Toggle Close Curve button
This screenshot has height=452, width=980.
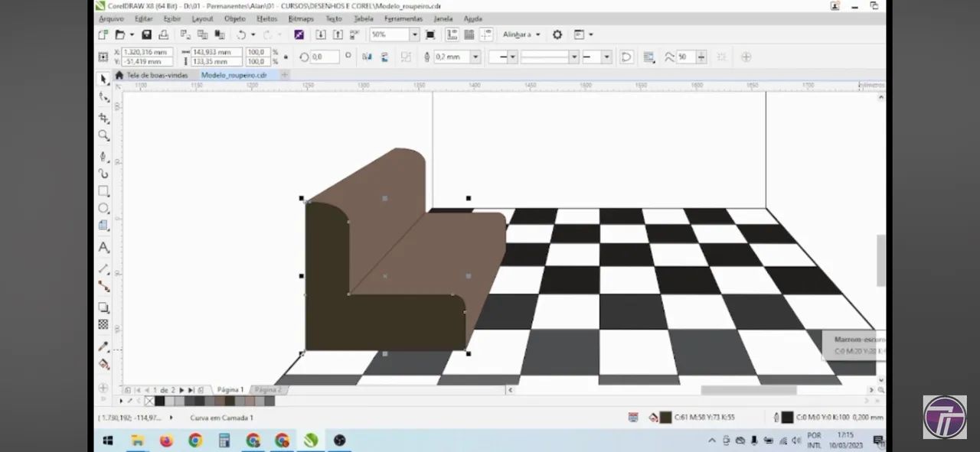626,57
